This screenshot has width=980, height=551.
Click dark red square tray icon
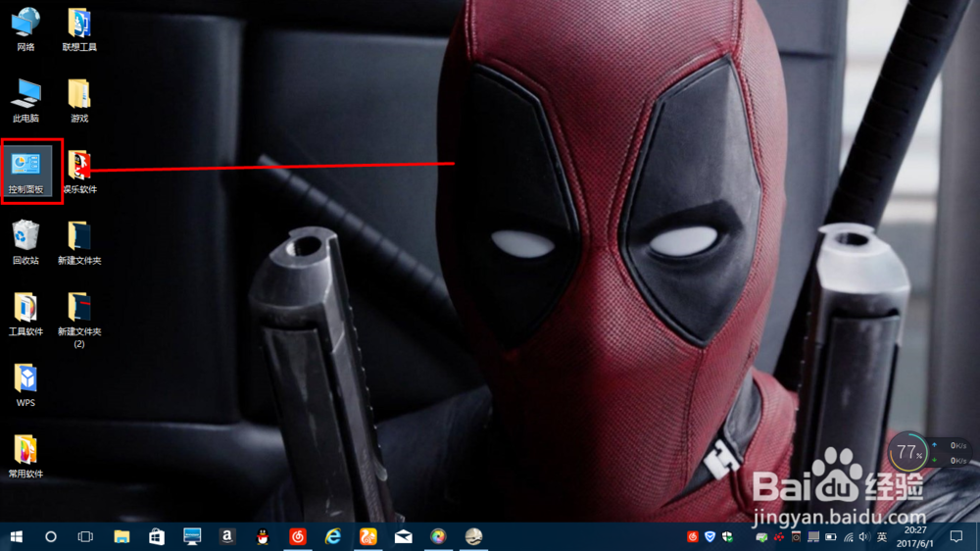click(x=796, y=536)
